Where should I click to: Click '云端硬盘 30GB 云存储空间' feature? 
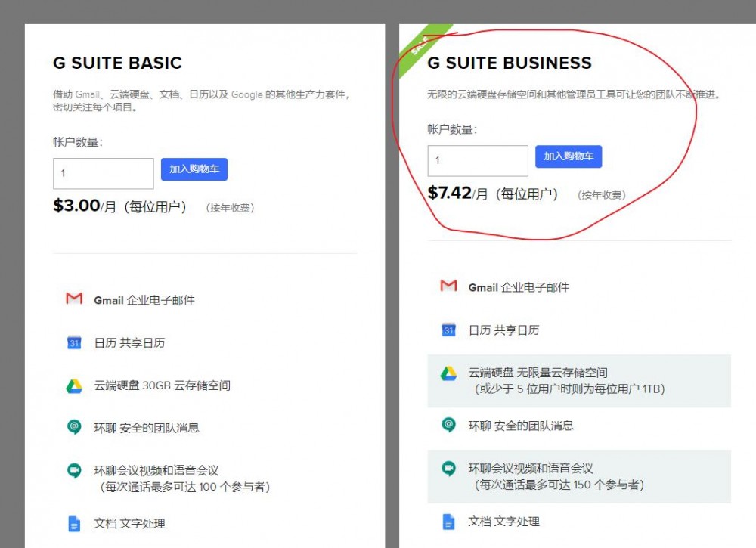pyautogui.click(x=162, y=385)
